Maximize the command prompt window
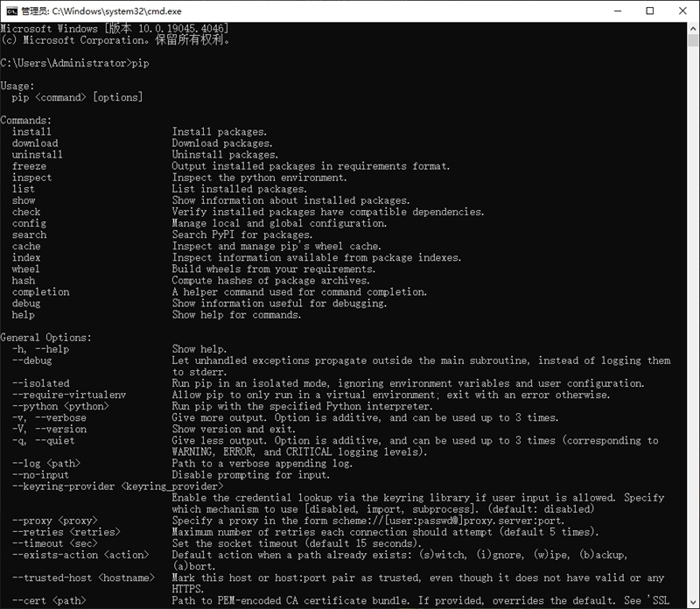 (x=650, y=11)
